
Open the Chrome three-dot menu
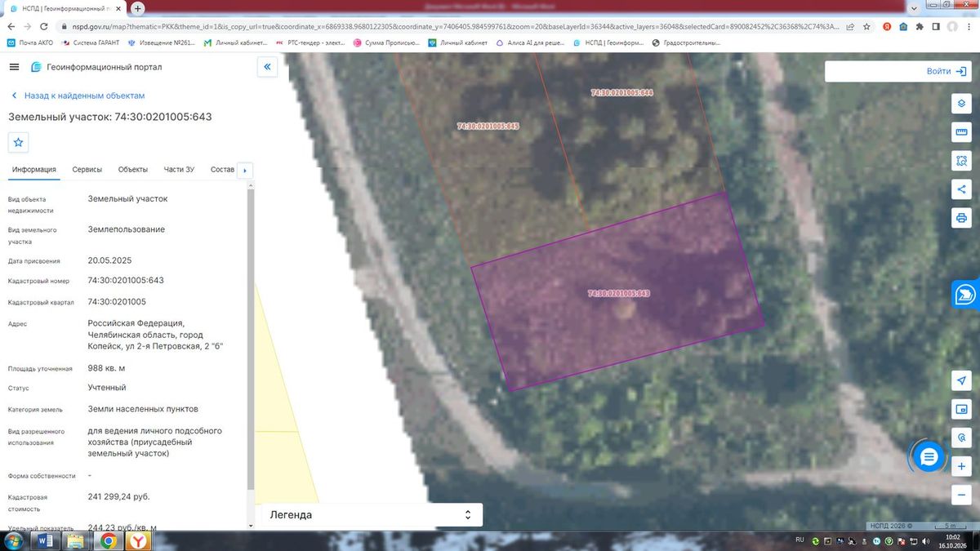tap(969, 26)
